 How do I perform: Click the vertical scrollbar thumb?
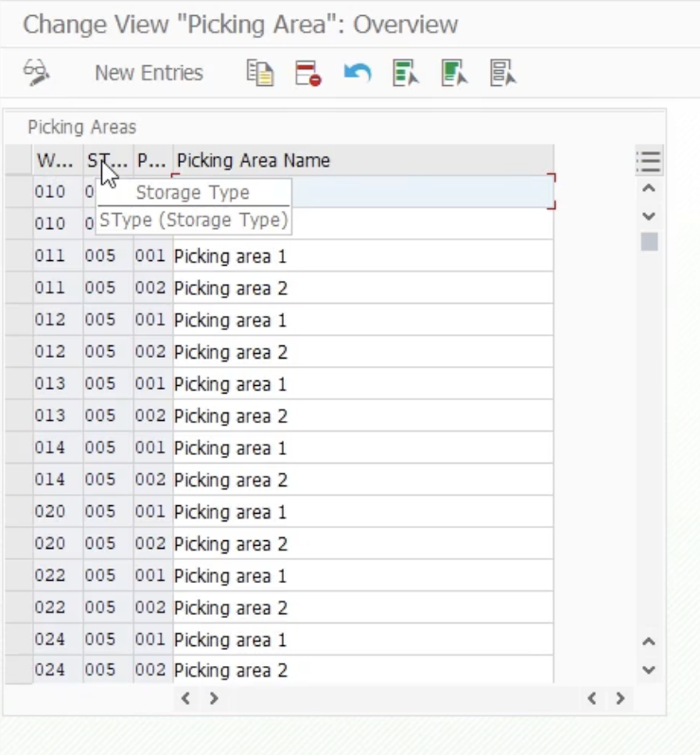coord(649,242)
